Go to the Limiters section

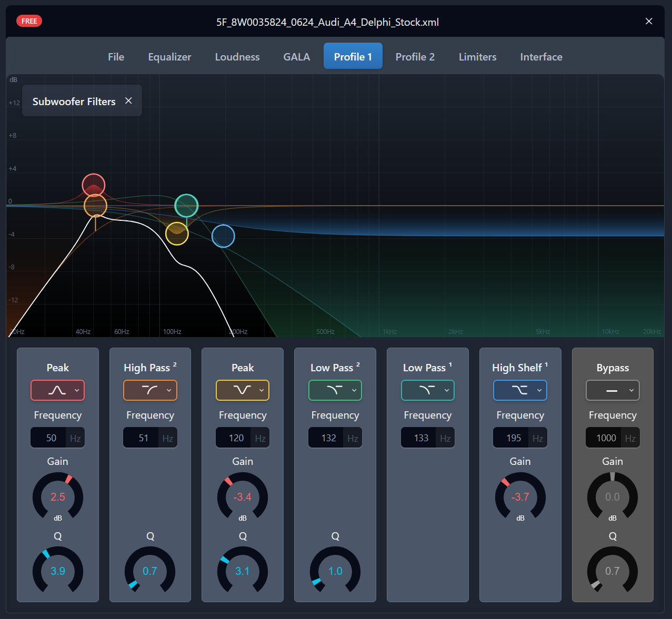[x=477, y=56]
